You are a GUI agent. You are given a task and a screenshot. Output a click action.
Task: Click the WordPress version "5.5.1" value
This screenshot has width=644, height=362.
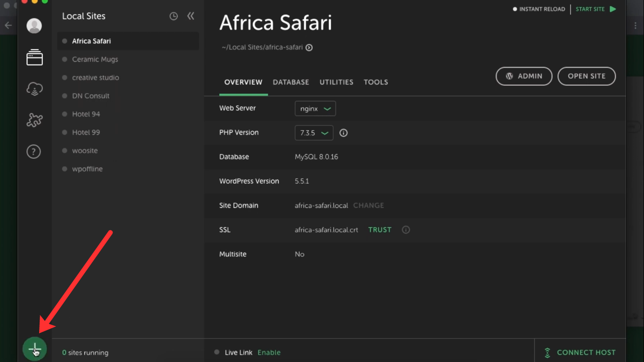(302, 181)
